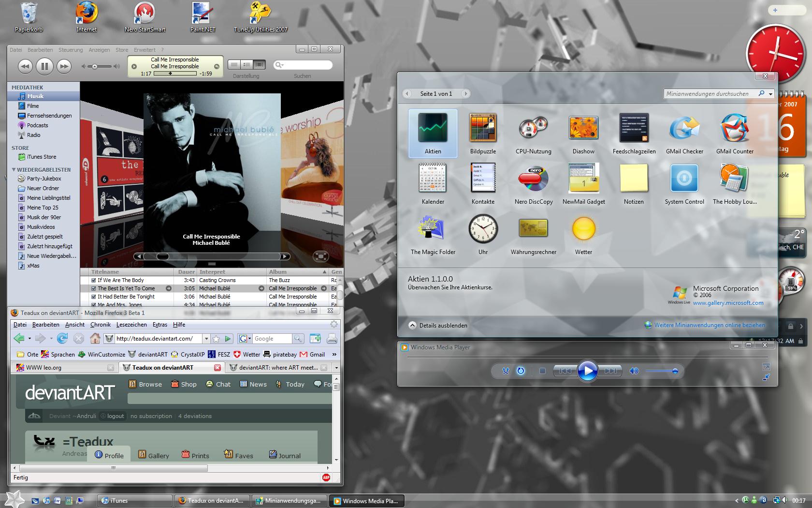This screenshot has height=508, width=812.
Task: Pick the Feedschlagzeilen gadget
Action: [x=634, y=134]
